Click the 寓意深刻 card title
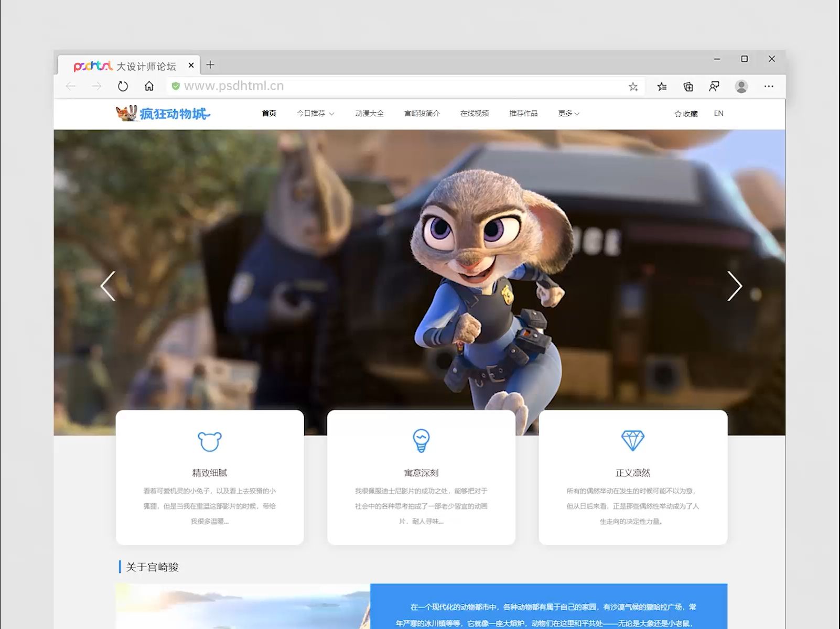 (421, 473)
